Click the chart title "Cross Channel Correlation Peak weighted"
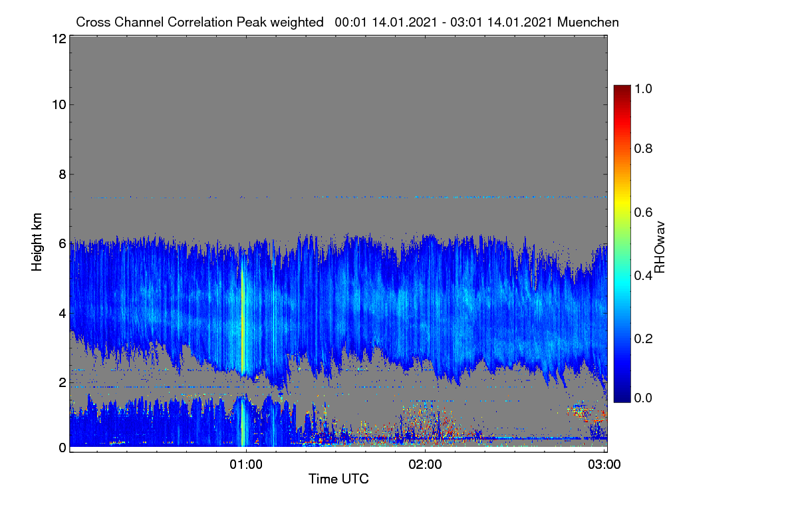The image size is (798, 532). 199,22
